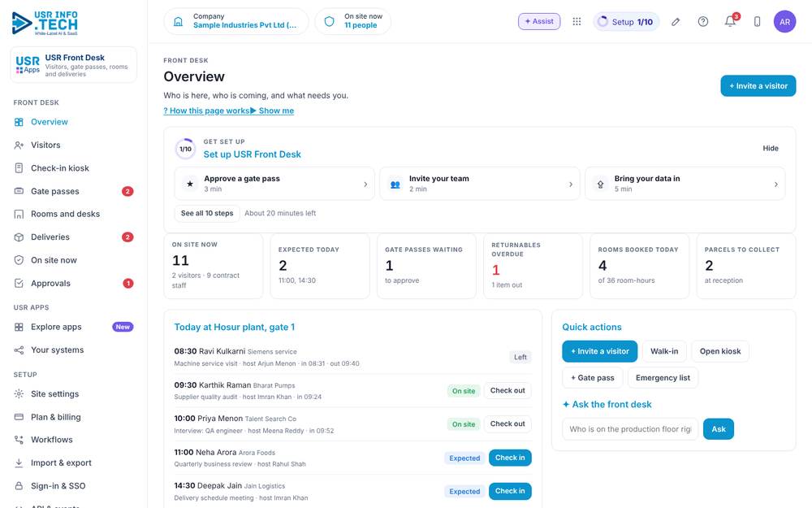This screenshot has width=812, height=508.
Task: Open the On site now 11 people header pill
Action: [352, 22]
